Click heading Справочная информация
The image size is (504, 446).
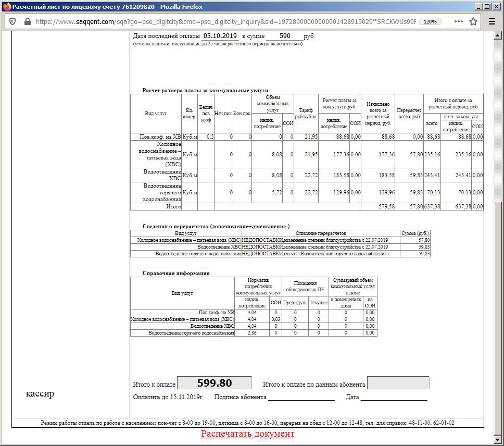(x=176, y=274)
